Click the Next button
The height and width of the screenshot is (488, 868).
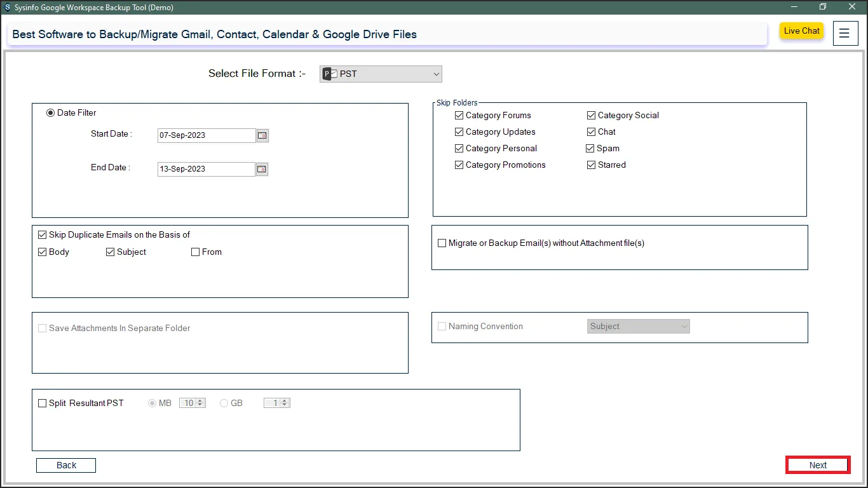818,465
